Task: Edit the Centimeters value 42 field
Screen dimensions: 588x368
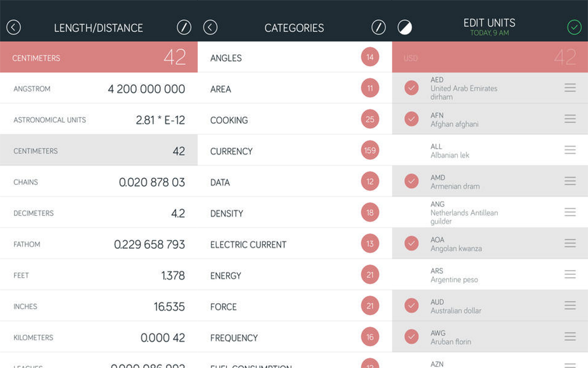Action: (x=99, y=57)
